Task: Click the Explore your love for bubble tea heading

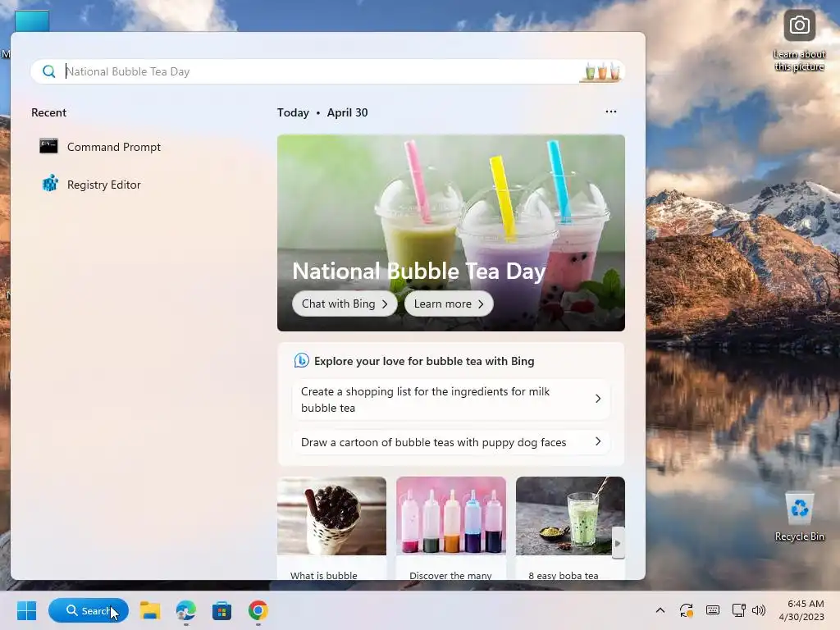Action: coord(424,361)
